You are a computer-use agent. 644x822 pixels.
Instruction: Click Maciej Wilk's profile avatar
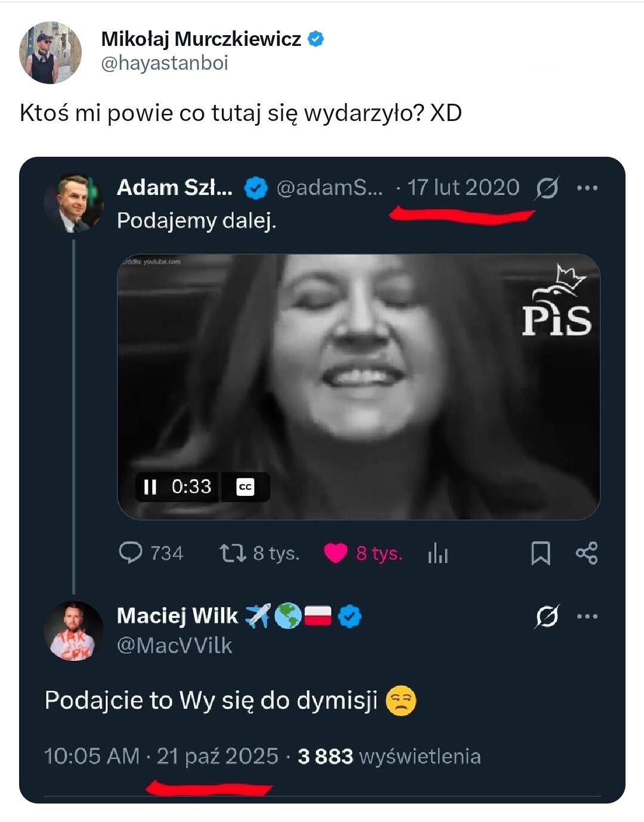(74, 631)
